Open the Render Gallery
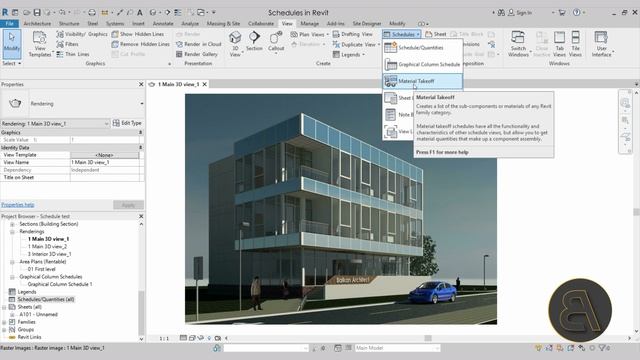 [197, 54]
